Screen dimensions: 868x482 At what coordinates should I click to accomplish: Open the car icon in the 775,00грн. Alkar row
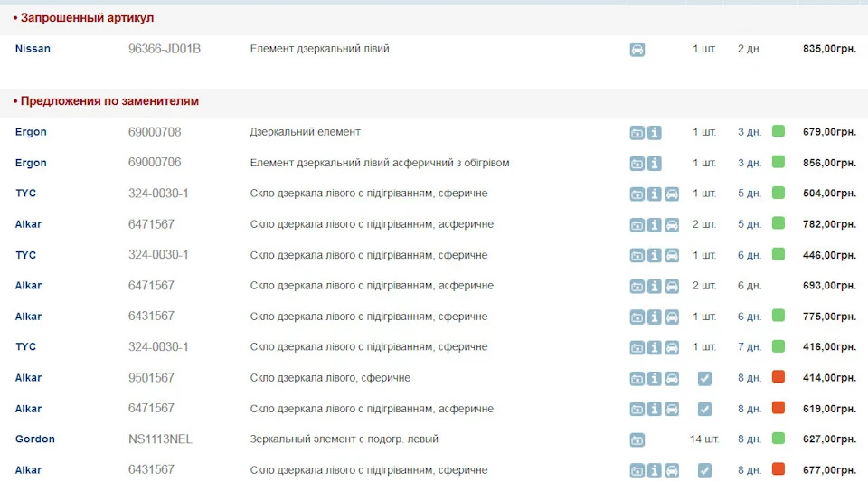[x=672, y=317]
